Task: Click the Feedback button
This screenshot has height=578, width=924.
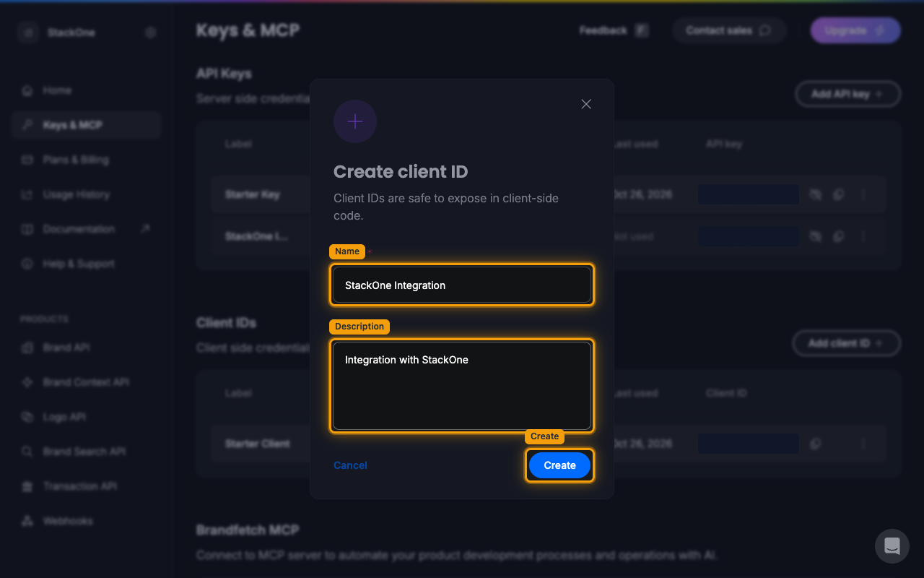Action: point(614,30)
